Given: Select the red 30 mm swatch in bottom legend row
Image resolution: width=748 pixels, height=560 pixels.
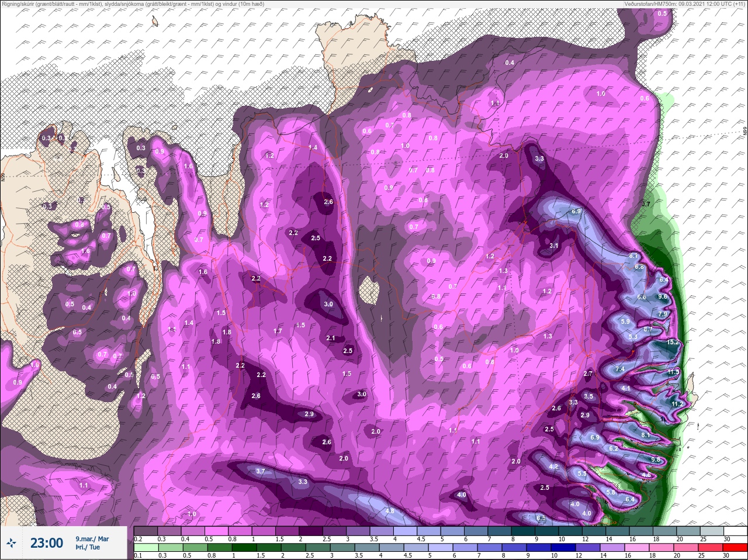Looking at the screenshot, I should point(735,547).
